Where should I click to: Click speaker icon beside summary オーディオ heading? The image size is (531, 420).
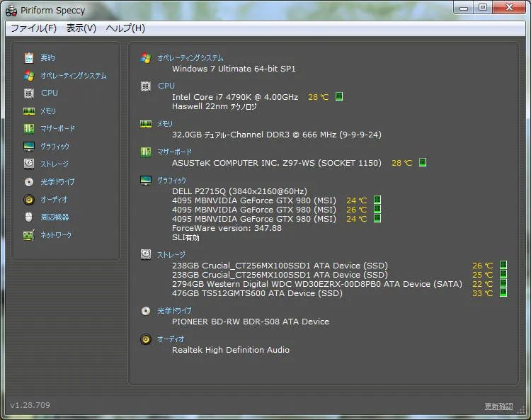[x=146, y=339]
